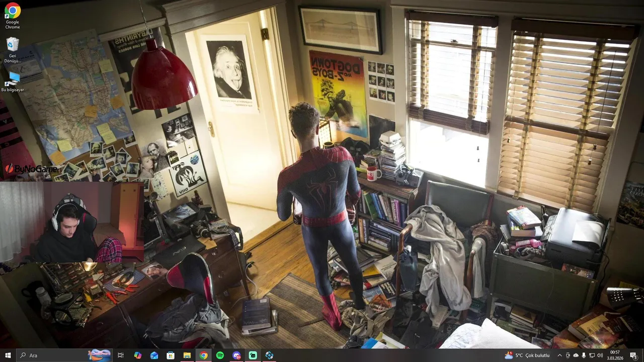644x362 pixels.
Task: Open the weather widget showing 5°C
Action: tap(527, 355)
